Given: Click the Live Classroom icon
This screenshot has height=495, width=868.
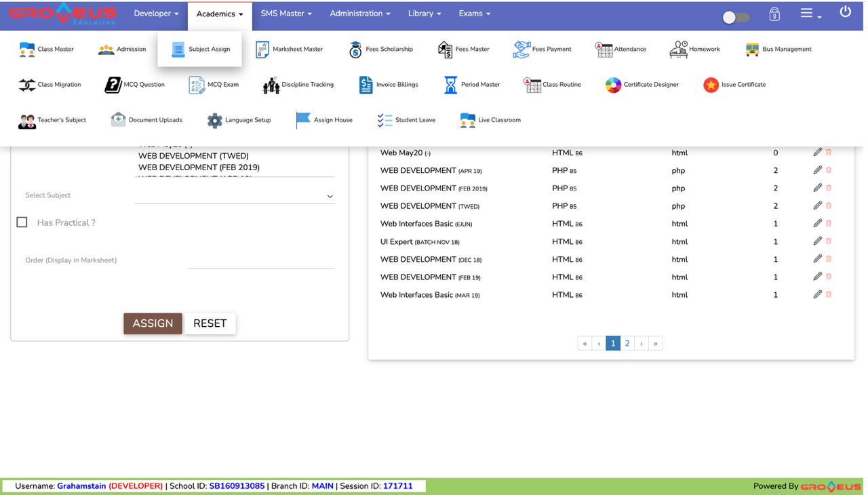Looking at the screenshot, I should click(468, 120).
